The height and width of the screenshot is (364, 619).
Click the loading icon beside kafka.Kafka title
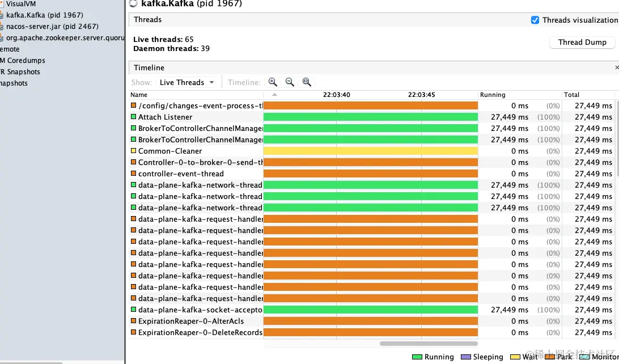tap(133, 3)
